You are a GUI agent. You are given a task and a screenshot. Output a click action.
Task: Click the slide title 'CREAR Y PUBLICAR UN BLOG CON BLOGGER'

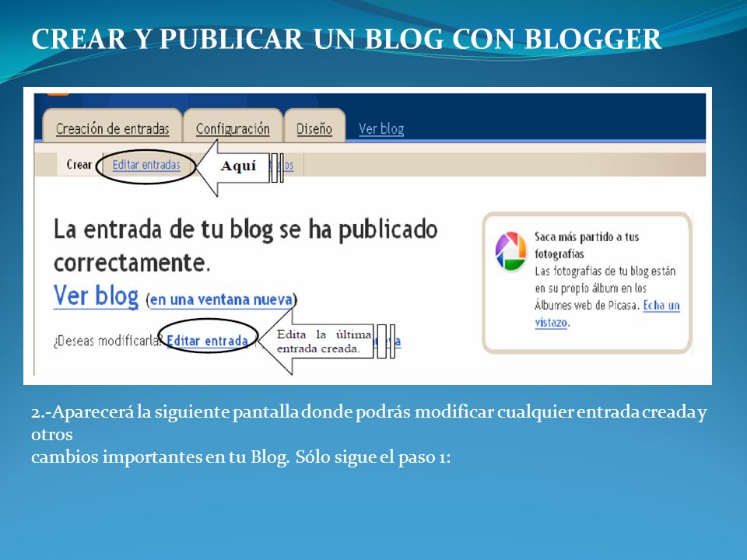point(346,39)
